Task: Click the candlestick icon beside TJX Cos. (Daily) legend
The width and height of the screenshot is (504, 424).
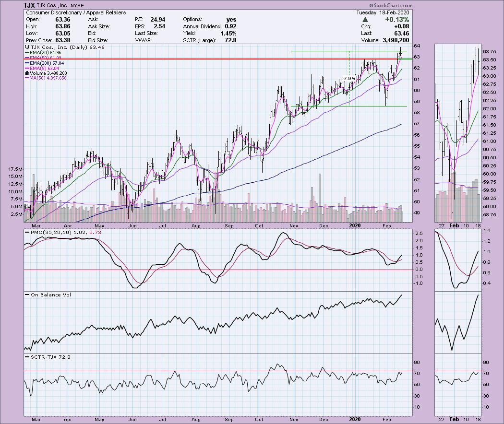Action: click(x=27, y=47)
